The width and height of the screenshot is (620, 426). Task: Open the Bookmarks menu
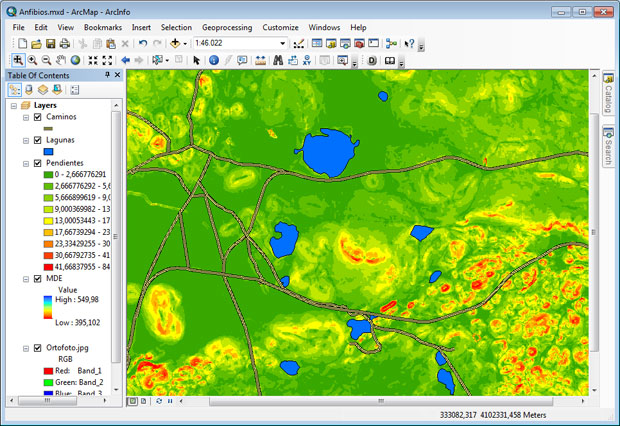click(103, 27)
